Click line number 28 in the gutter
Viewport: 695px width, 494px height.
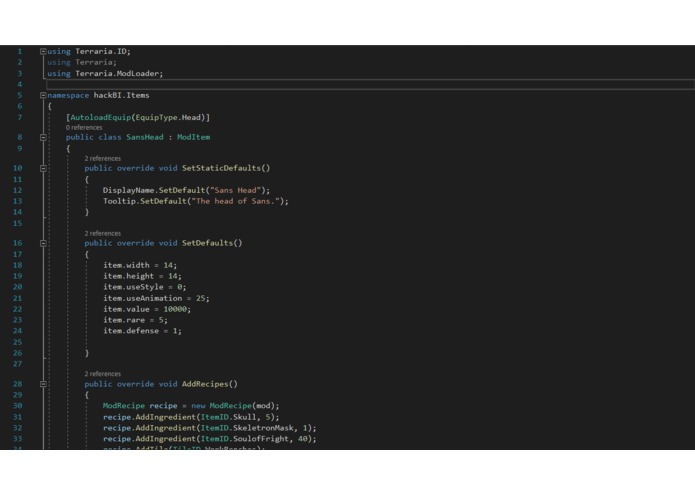coord(17,384)
